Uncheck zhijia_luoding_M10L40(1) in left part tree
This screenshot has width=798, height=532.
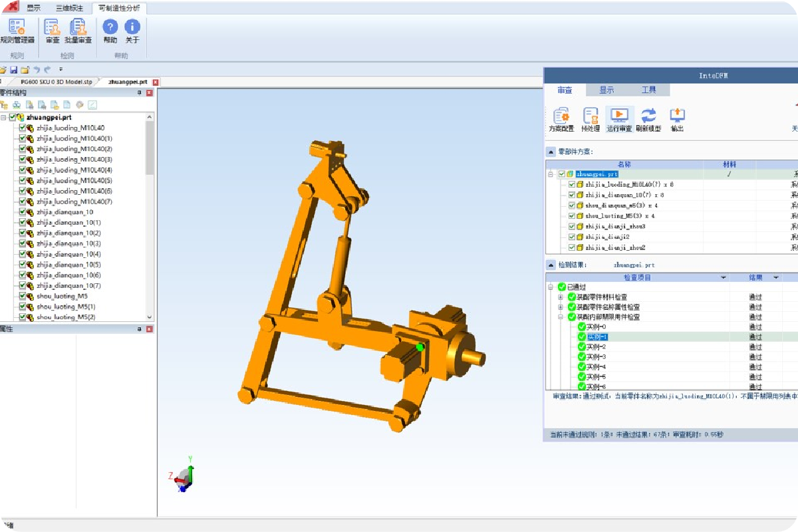point(22,138)
